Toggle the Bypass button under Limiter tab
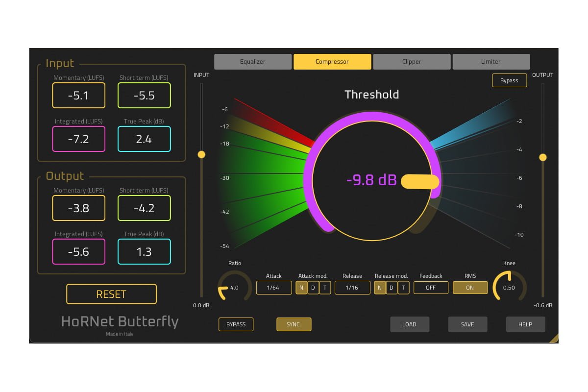 (x=509, y=80)
